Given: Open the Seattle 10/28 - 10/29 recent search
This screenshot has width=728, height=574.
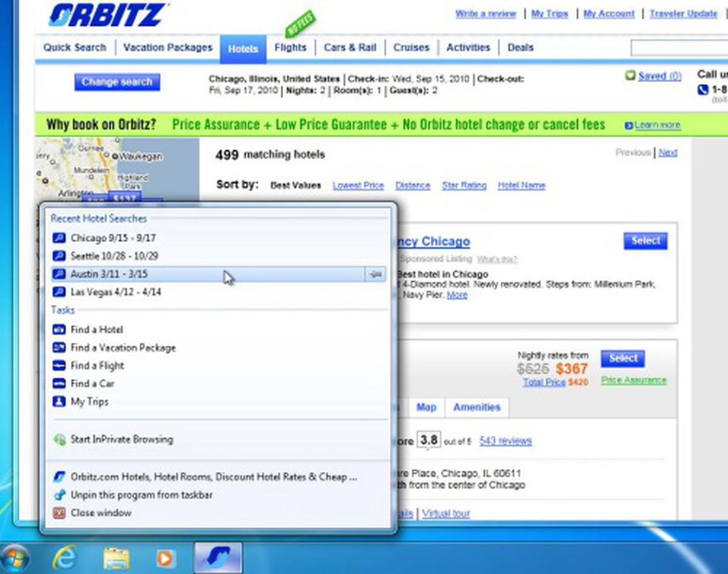Looking at the screenshot, I should point(114,256).
